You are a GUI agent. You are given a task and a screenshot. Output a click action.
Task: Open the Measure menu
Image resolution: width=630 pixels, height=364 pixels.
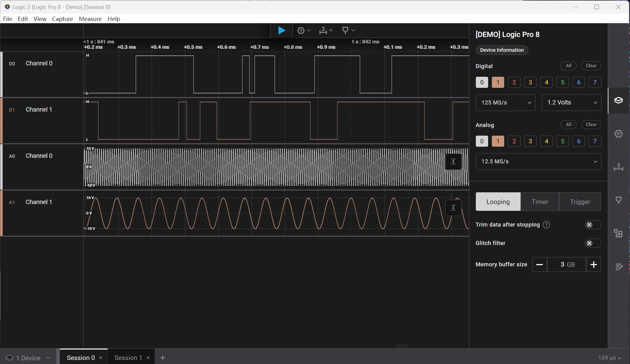point(90,19)
